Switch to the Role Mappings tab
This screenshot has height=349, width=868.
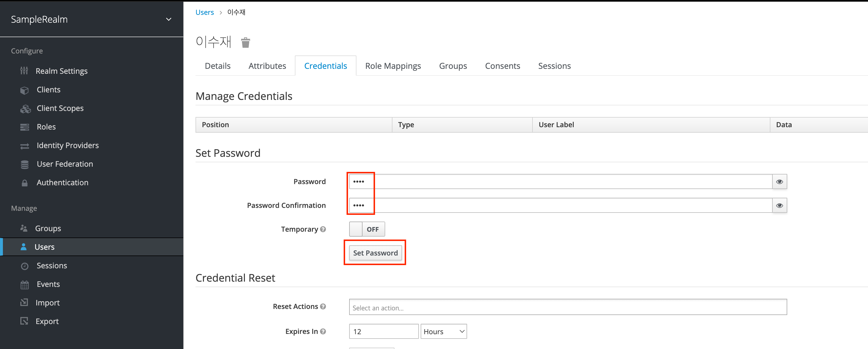392,66
